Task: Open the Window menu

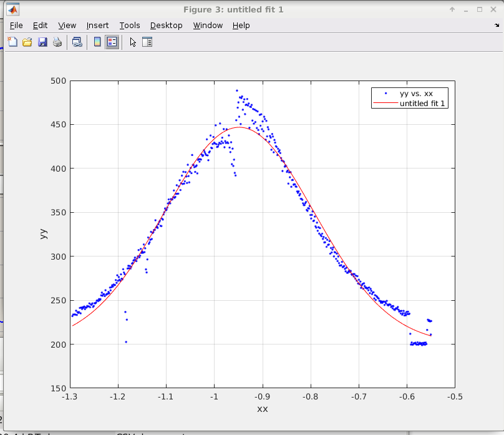Action: point(208,26)
